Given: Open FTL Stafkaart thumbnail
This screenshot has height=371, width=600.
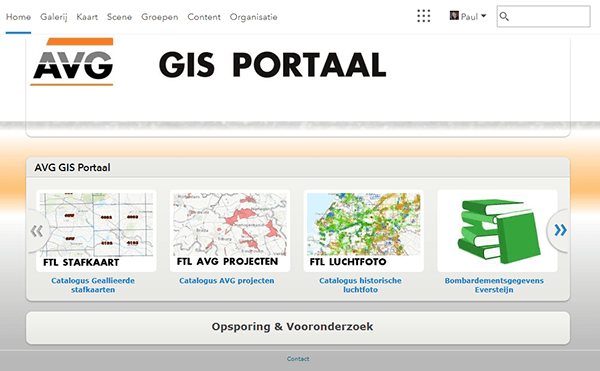Looking at the screenshot, I should (x=96, y=231).
